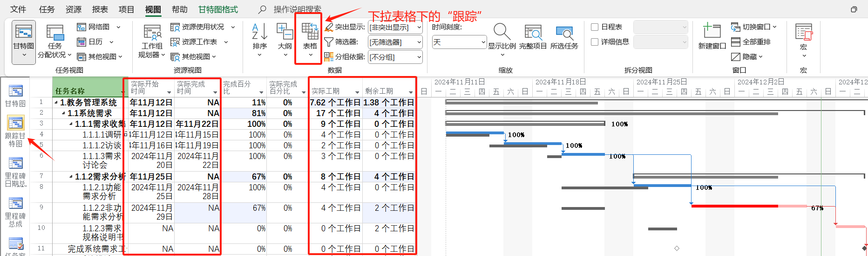Screen dimensions: 868x256
Task: Open the Help (帮助) tab
Action: tap(179, 9)
